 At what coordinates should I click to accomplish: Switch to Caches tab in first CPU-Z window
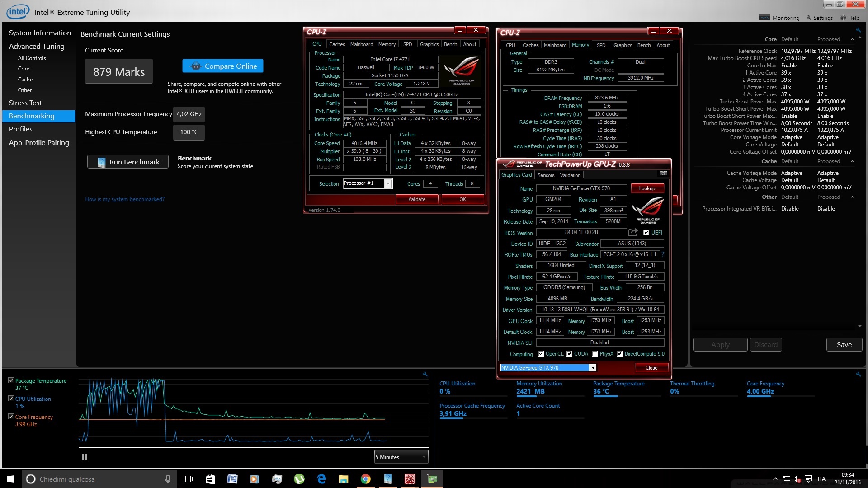coord(337,44)
